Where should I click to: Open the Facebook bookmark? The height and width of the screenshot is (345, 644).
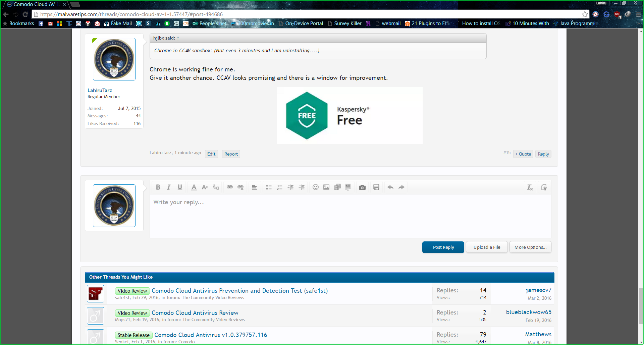(41, 23)
